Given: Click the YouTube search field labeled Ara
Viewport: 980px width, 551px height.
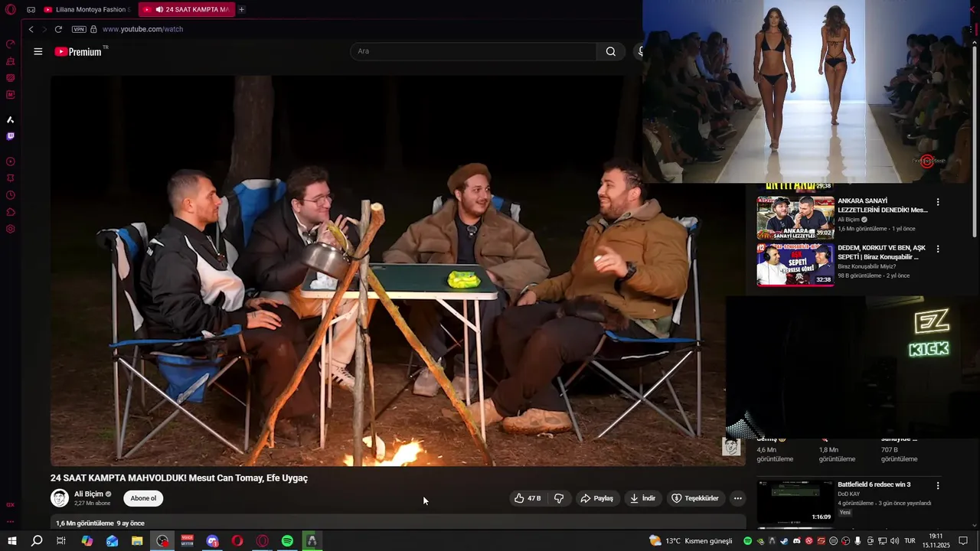Looking at the screenshot, I should (473, 51).
